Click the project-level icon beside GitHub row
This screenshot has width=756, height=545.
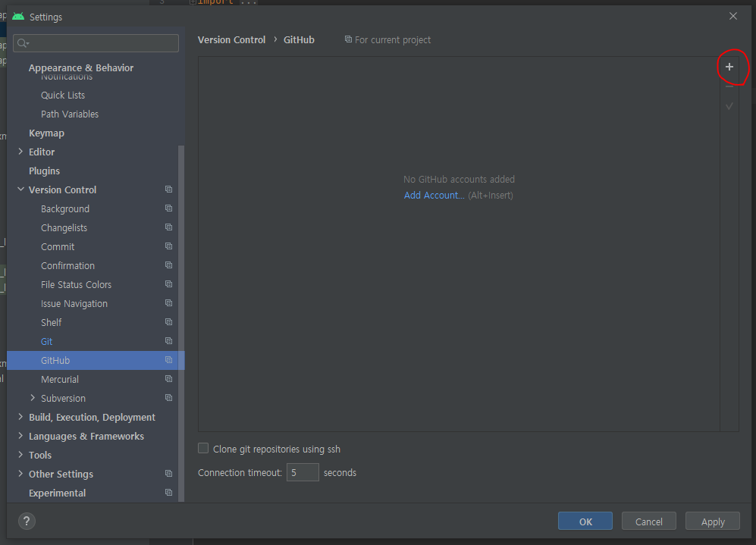coord(168,360)
